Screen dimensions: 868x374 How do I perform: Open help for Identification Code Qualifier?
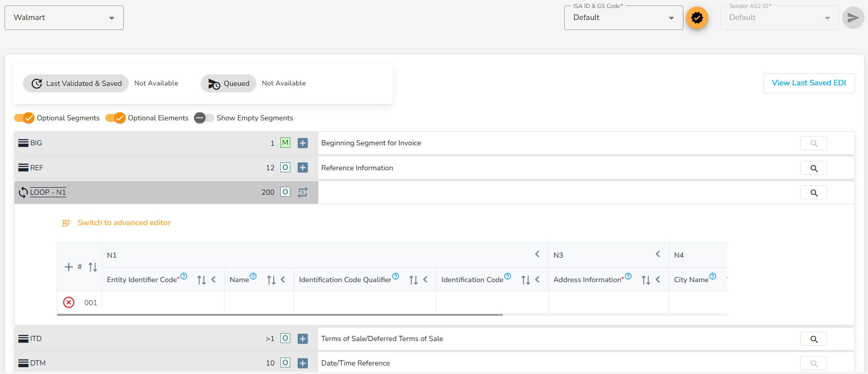396,276
